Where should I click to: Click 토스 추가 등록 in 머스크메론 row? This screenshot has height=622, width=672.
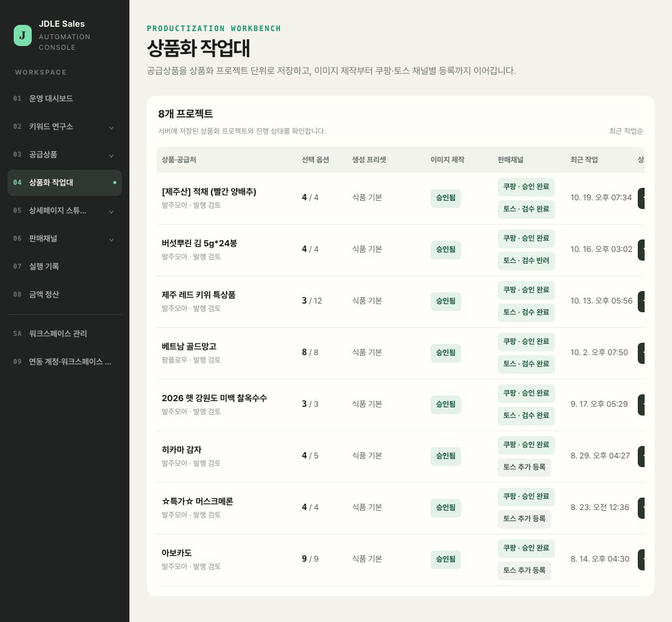pyautogui.click(x=525, y=519)
